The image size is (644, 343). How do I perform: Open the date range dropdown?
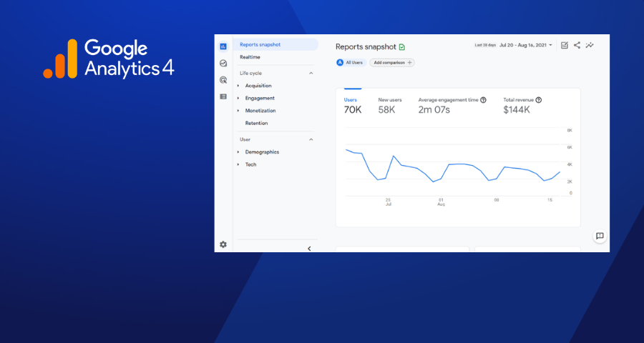pyautogui.click(x=526, y=46)
